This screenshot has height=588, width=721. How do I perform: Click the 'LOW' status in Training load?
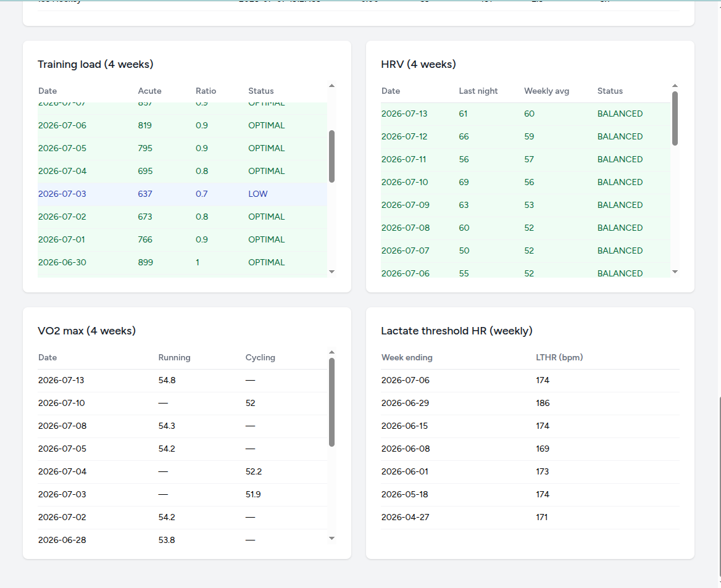[258, 194]
